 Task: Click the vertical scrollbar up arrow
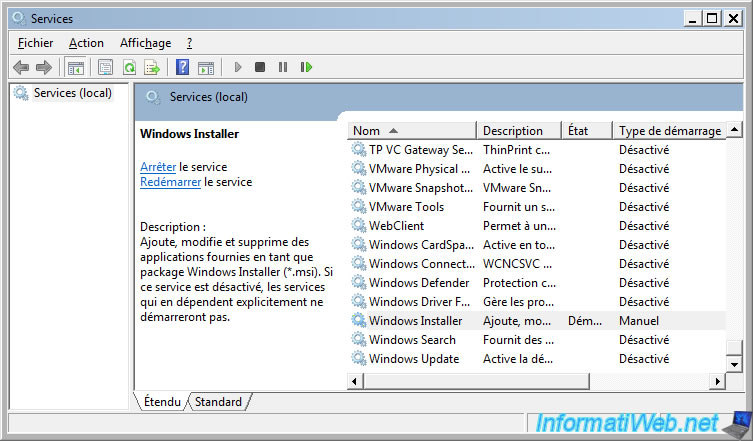pos(734,130)
